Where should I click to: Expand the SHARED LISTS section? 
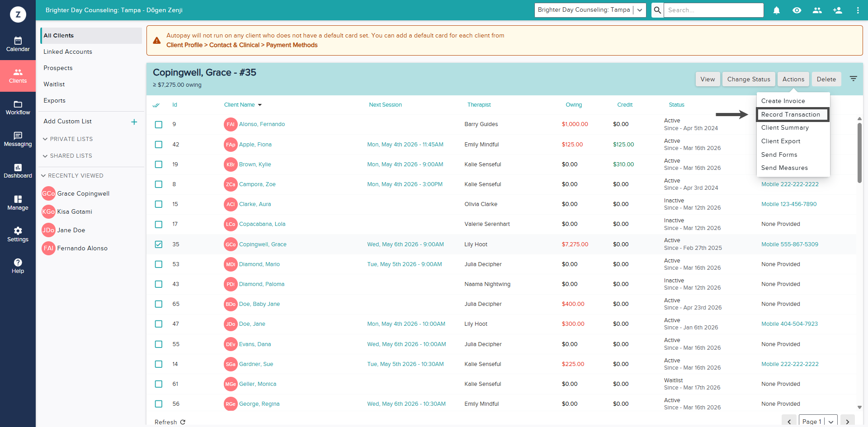[x=67, y=155]
